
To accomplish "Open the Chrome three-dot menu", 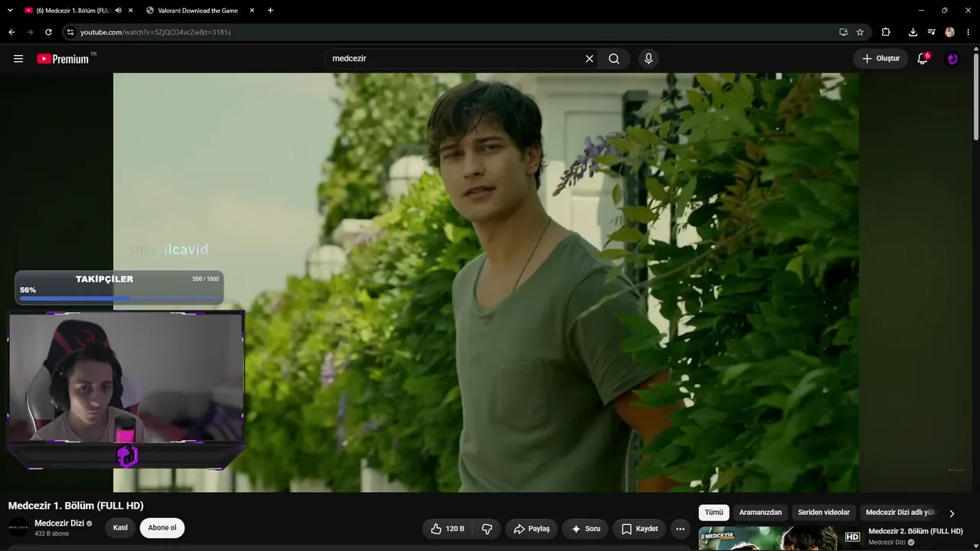I will [969, 32].
